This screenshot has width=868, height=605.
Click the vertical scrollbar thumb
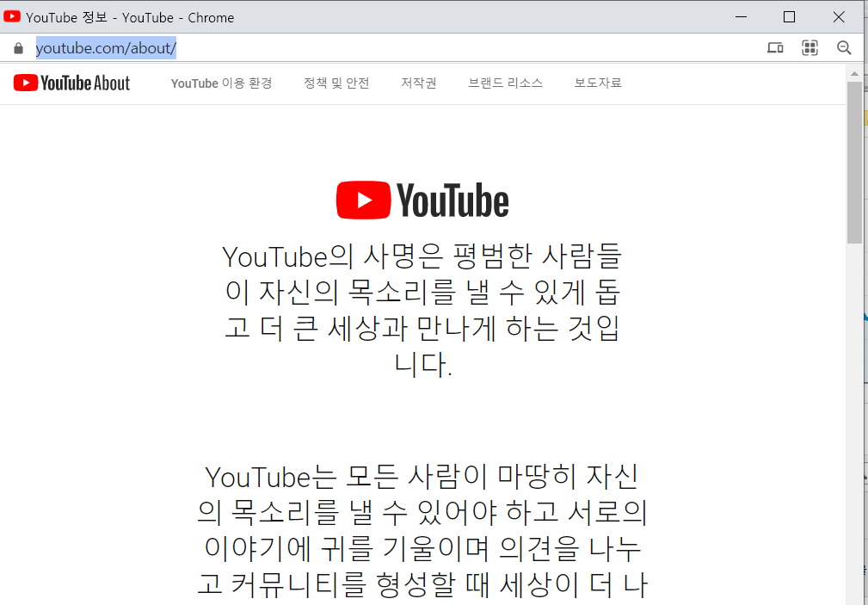pos(854,163)
